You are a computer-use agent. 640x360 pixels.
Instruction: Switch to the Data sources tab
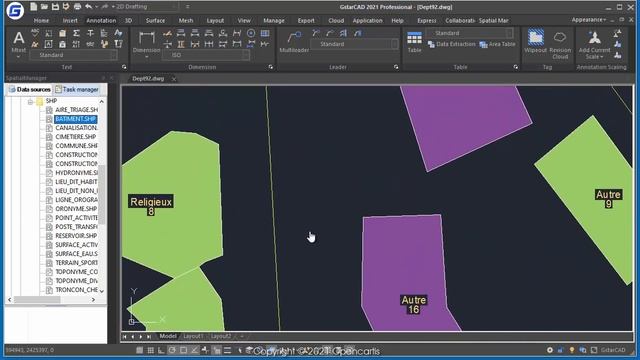(29, 89)
